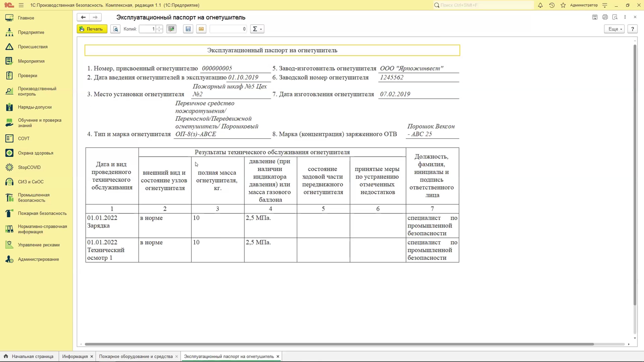Select serial number cell 1245562

click(419, 77)
